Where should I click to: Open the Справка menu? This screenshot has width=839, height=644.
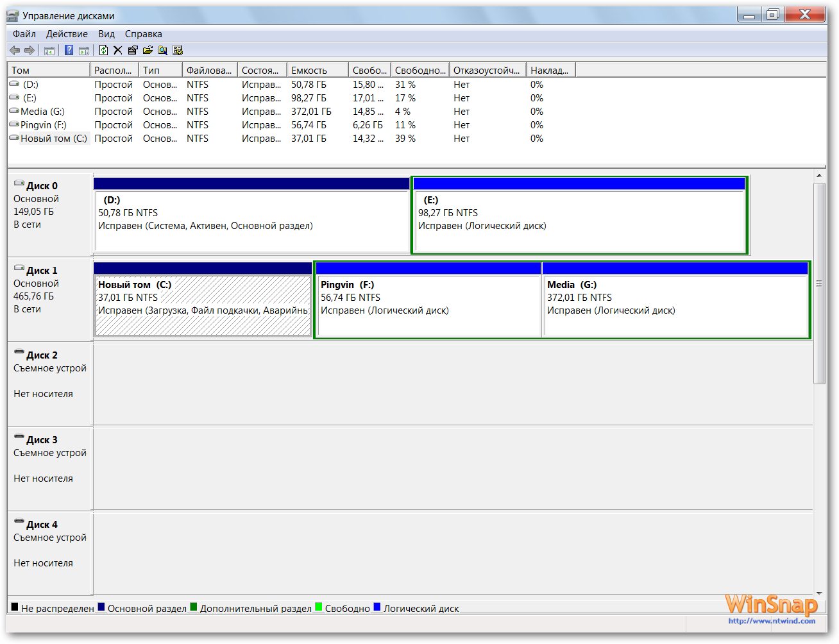click(143, 34)
